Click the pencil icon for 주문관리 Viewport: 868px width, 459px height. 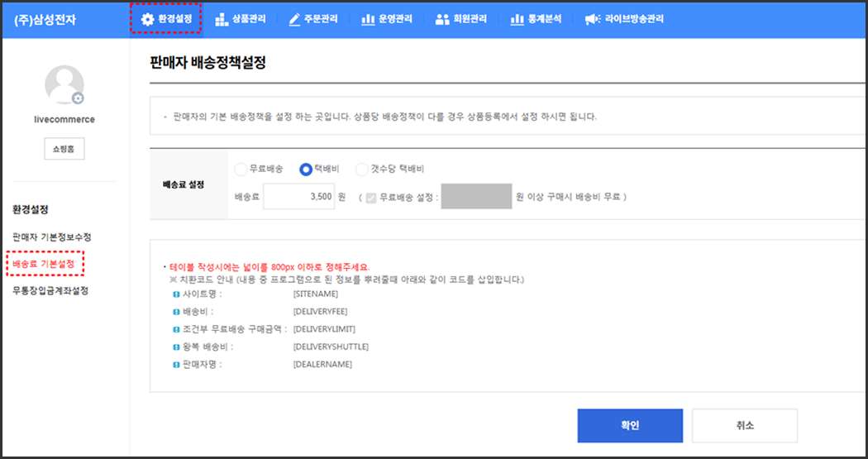click(x=294, y=19)
